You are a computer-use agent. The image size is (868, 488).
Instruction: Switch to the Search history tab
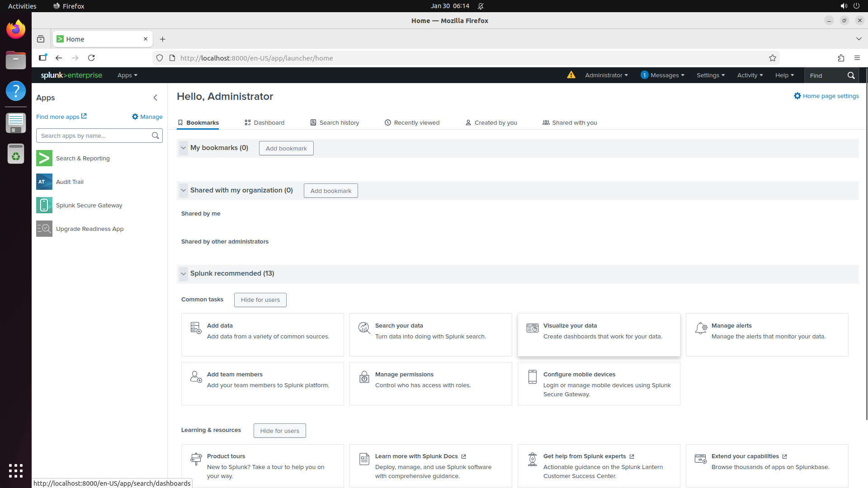tap(339, 122)
